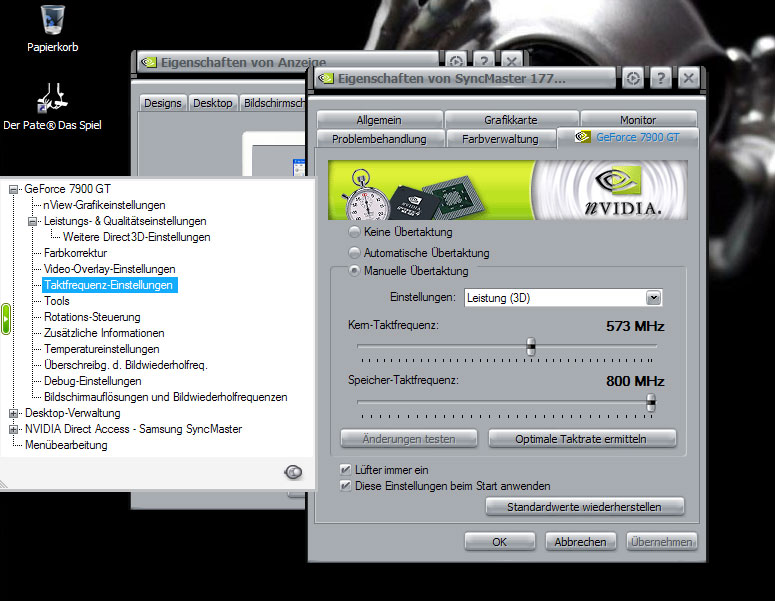This screenshot has height=601, width=775.
Task: Switch to Monitor tab
Action: pyautogui.click(x=638, y=120)
